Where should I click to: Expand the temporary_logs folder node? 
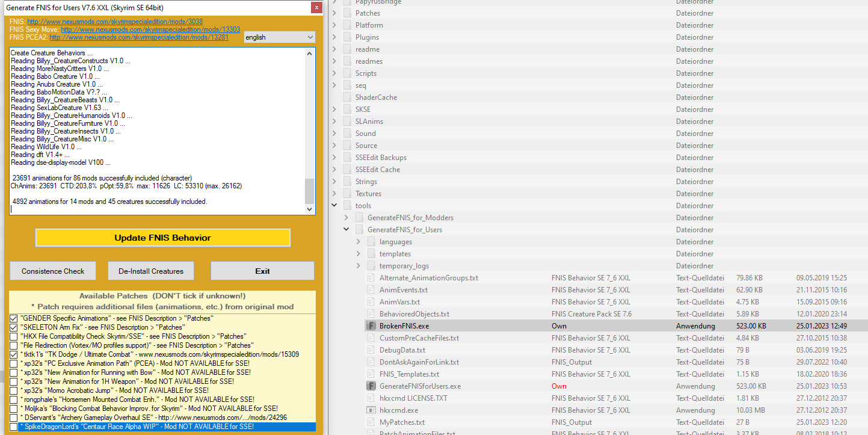pos(359,265)
